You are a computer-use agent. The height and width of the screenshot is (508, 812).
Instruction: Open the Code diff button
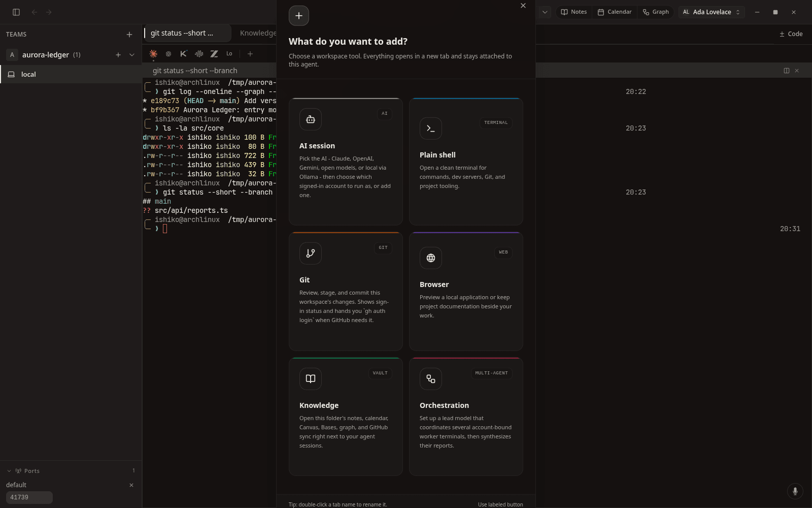click(x=791, y=34)
